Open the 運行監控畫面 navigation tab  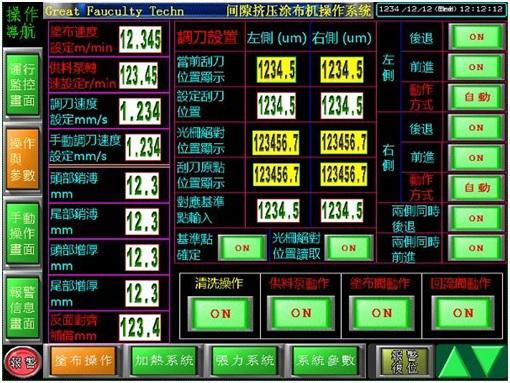[x=23, y=85]
